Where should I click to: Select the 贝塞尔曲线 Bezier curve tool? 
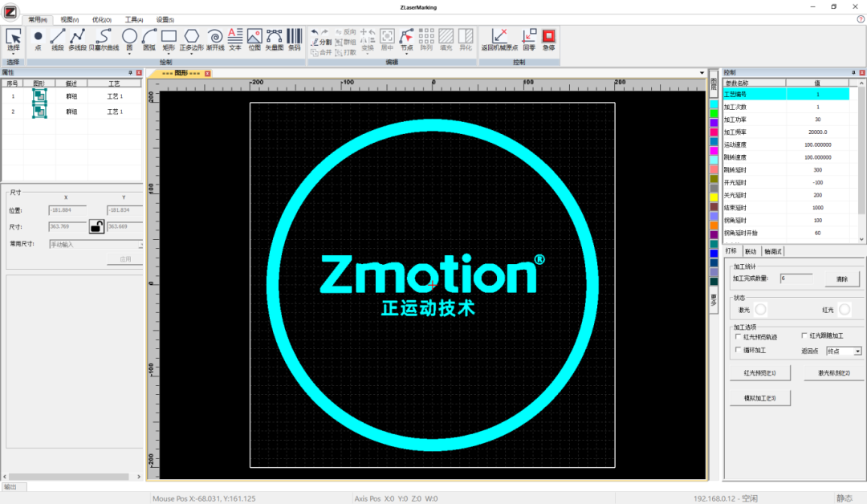tap(104, 39)
